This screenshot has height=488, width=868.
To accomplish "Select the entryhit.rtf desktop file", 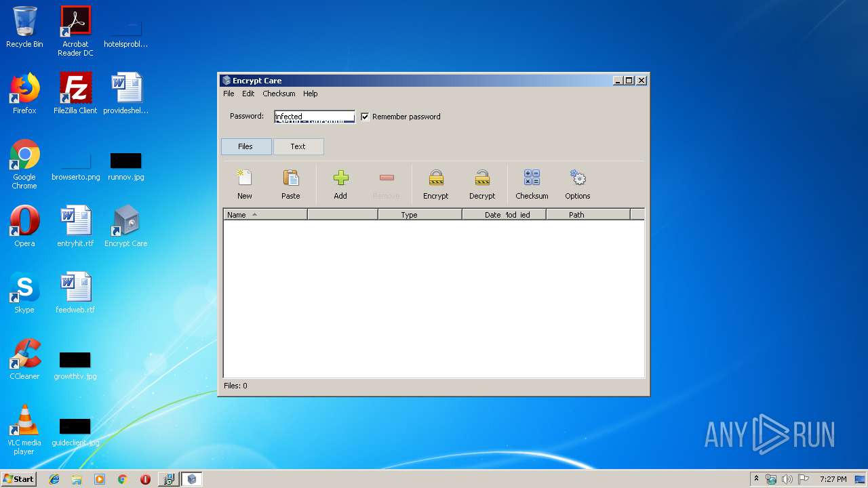I will pyautogui.click(x=75, y=226).
